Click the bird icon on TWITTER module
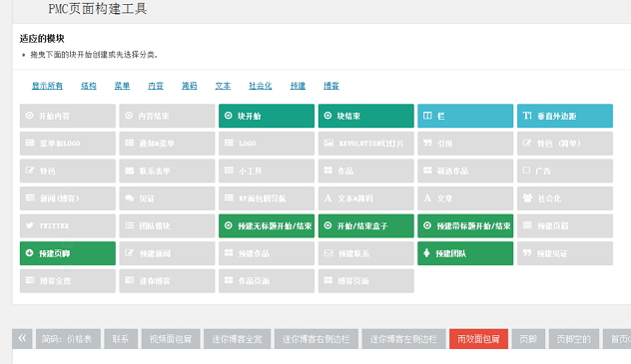Screen dimensions: 631x364 (30, 225)
